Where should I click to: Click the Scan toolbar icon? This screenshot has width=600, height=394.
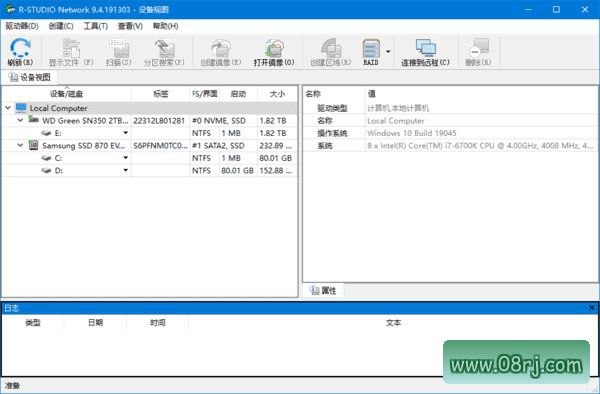pyautogui.click(x=119, y=47)
